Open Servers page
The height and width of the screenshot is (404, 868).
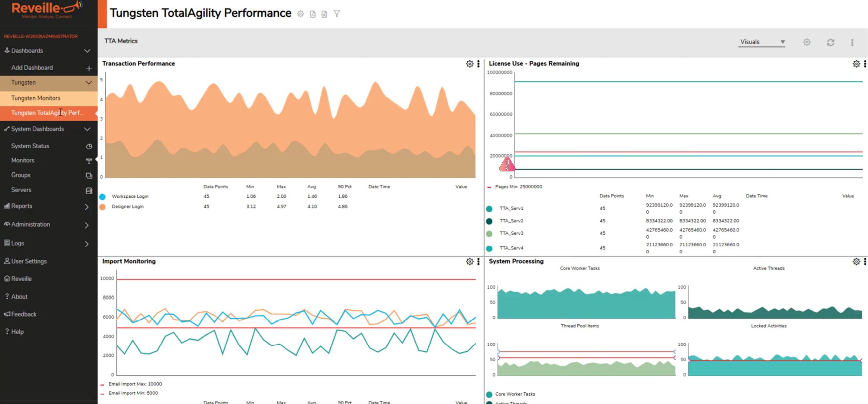click(x=21, y=190)
